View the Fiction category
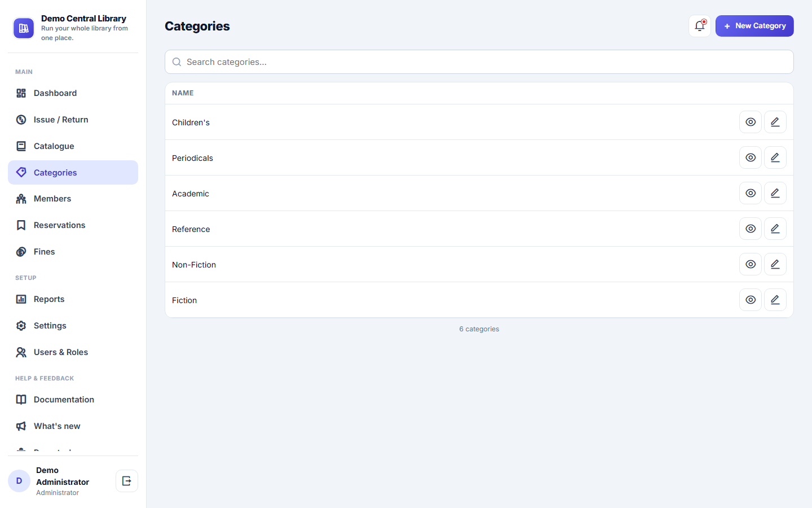812x508 pixels. point(751,300)
